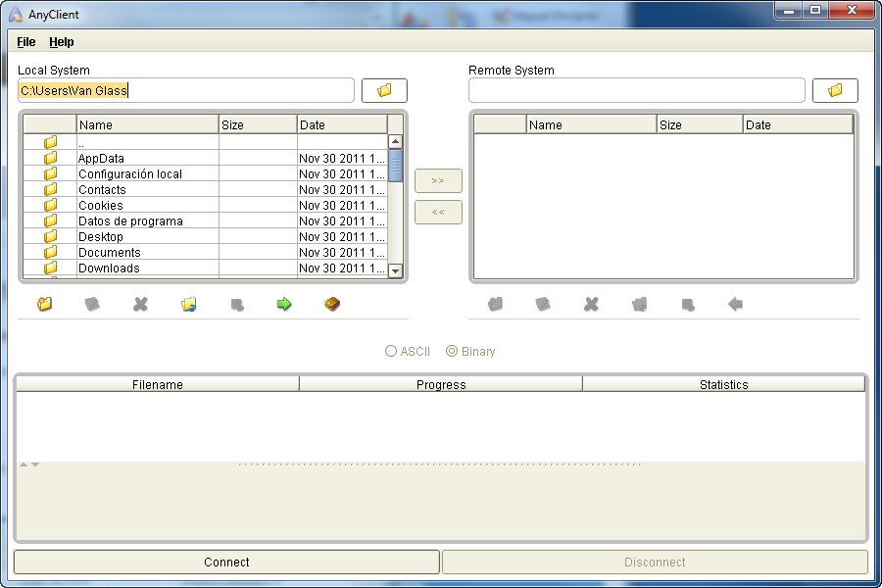
Task: Open remote system browse folder button
Action: tap(835, 90)
